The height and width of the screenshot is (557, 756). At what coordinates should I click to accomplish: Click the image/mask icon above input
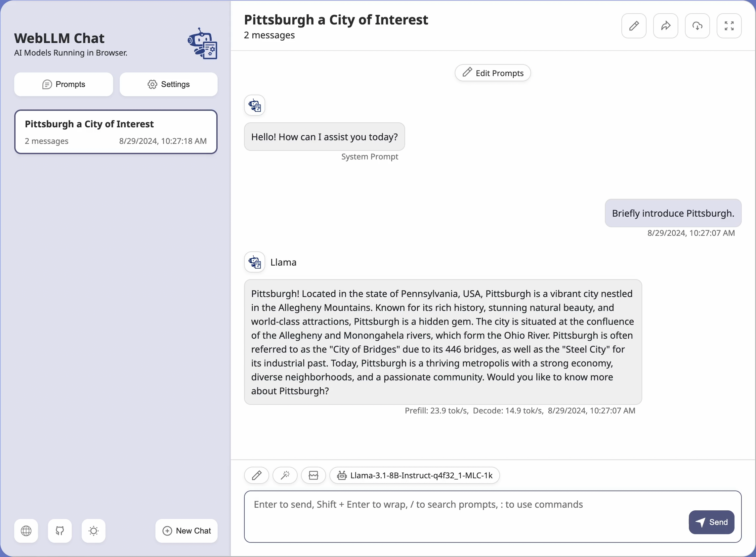[314, 475]
